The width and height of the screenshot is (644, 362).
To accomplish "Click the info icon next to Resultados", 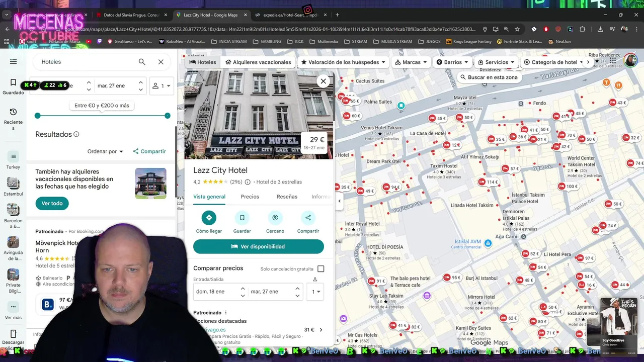I will (76, 134).
